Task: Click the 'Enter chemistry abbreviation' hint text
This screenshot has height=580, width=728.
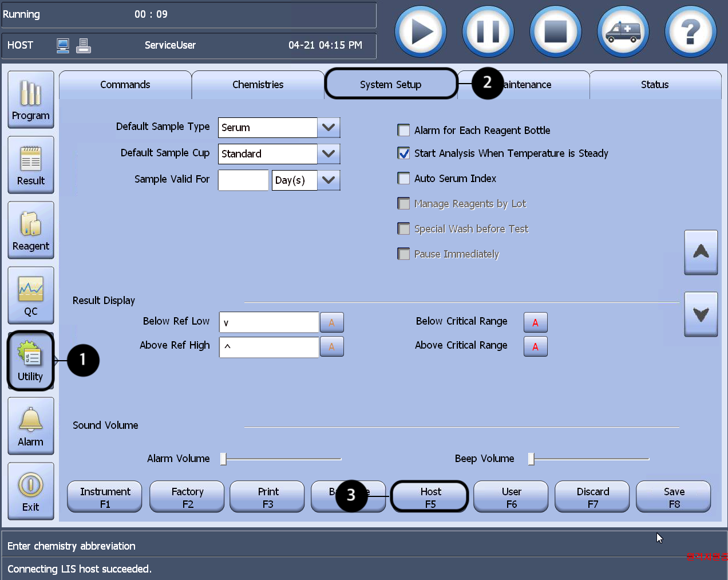Action: [x=72, y=546]
